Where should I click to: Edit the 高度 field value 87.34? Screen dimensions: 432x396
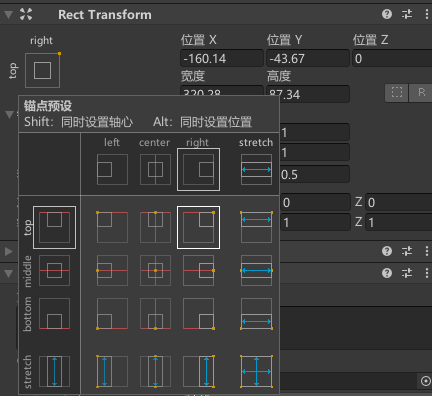[308, 94]
